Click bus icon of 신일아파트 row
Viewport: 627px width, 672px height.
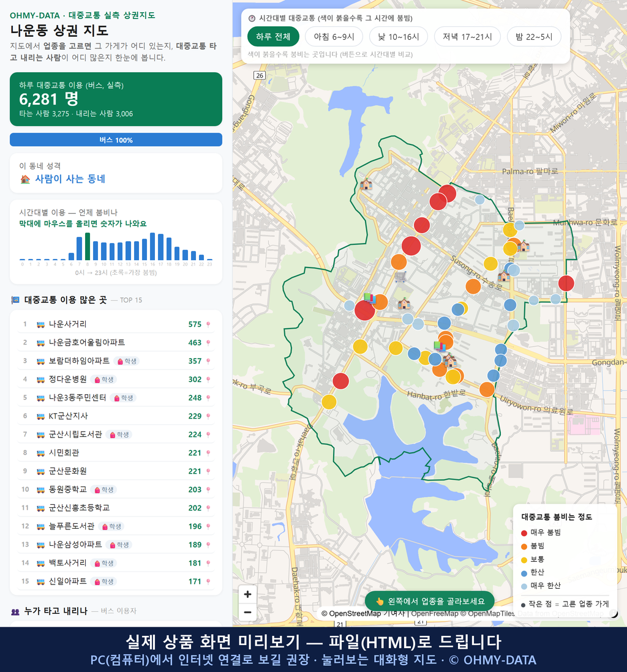click(x=41, y=582)
